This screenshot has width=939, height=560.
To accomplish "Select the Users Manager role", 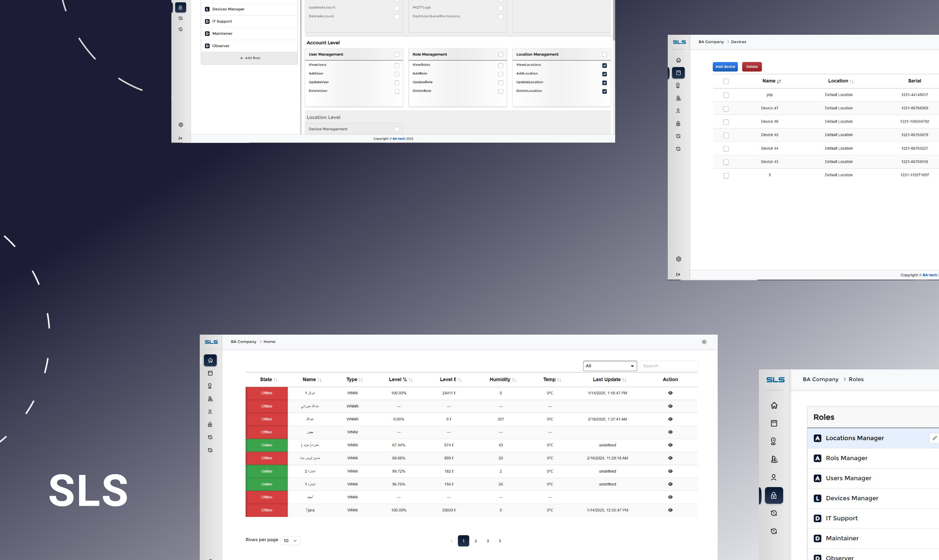I will pos(848,478).
